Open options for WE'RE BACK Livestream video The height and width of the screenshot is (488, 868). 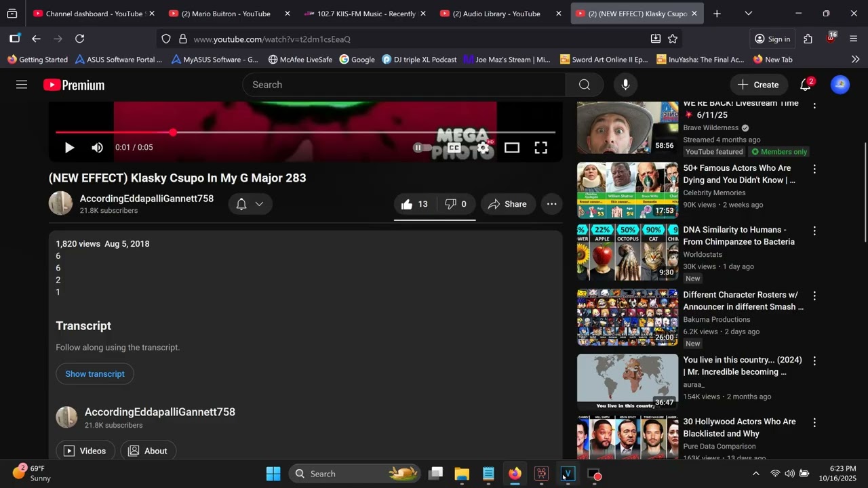[x=814, y=104]
